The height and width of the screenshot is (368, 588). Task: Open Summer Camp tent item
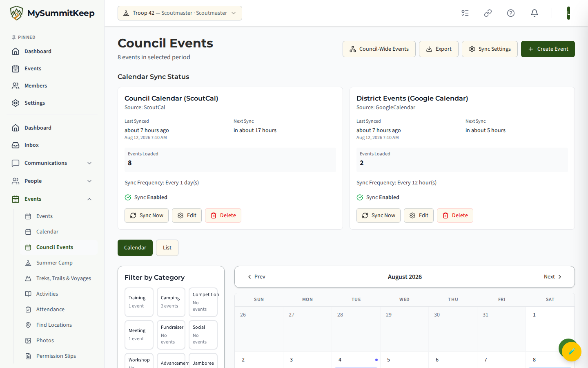59,263
